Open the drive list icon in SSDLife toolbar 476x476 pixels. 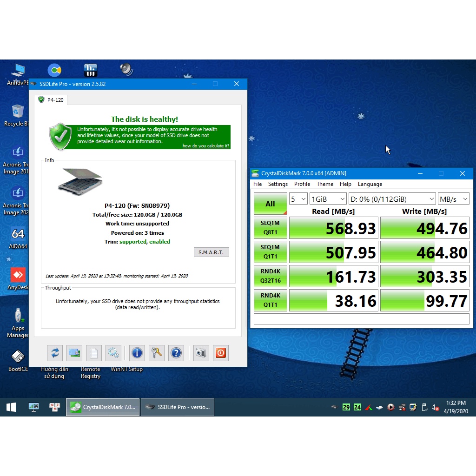point(74,353)
